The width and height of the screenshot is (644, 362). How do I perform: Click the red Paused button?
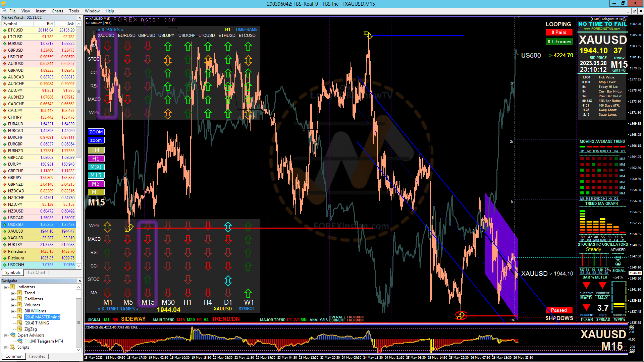(x=559, y=310)
